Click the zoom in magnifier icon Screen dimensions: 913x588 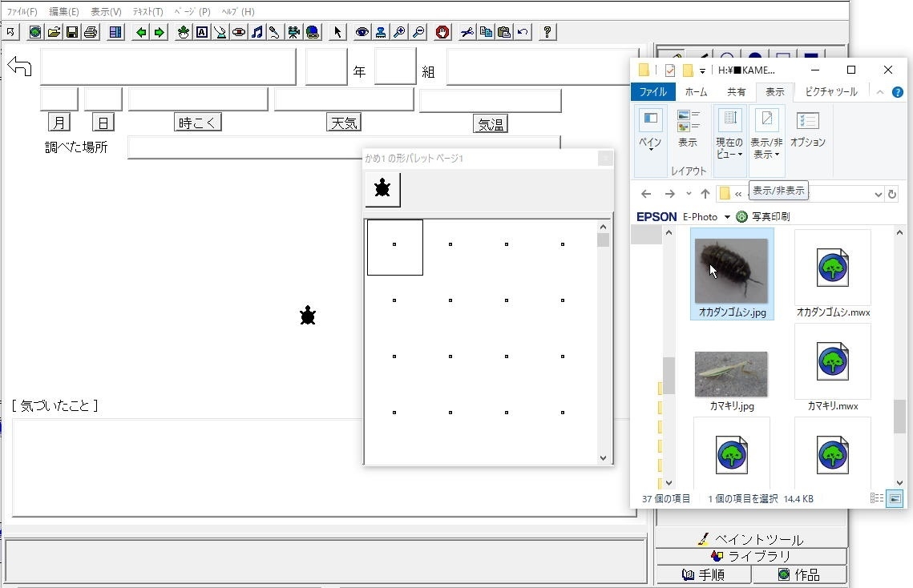tap(399, 32)
